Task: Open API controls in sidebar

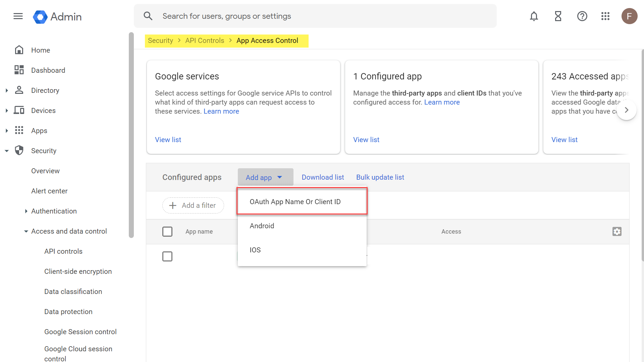Action: pos(63,251)
